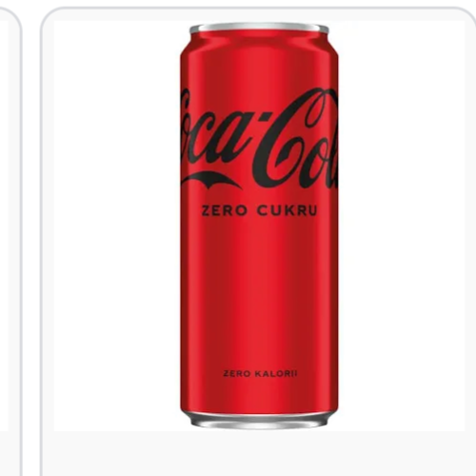Click white space right of the can
The image size is (476, 476).
(402, 226)
